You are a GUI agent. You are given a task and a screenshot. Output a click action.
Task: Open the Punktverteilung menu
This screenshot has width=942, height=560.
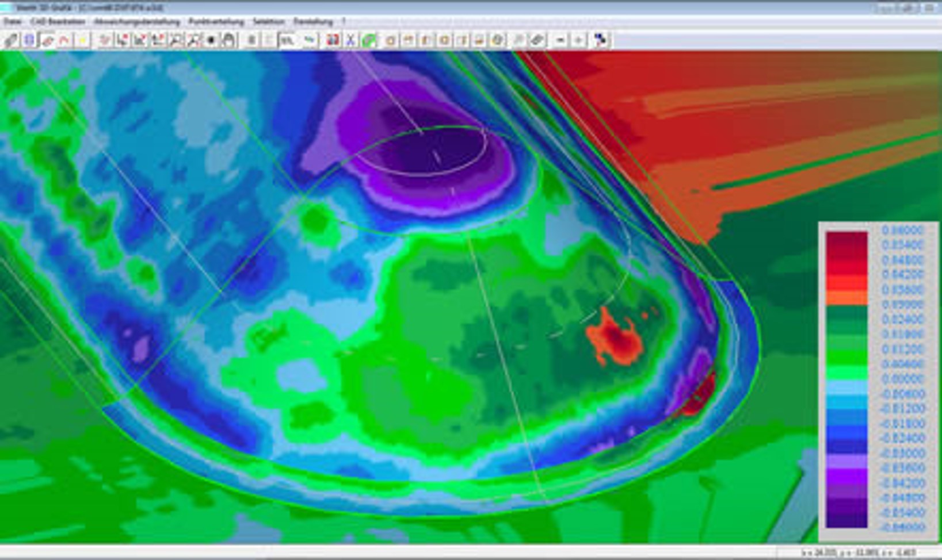tap(216, 22)
